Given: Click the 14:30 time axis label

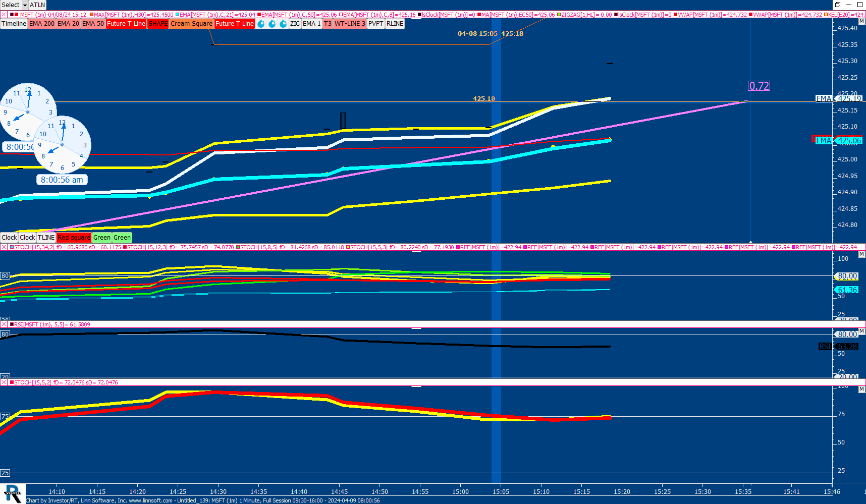Looking at the screenshot, I should [x=218, y=491].
